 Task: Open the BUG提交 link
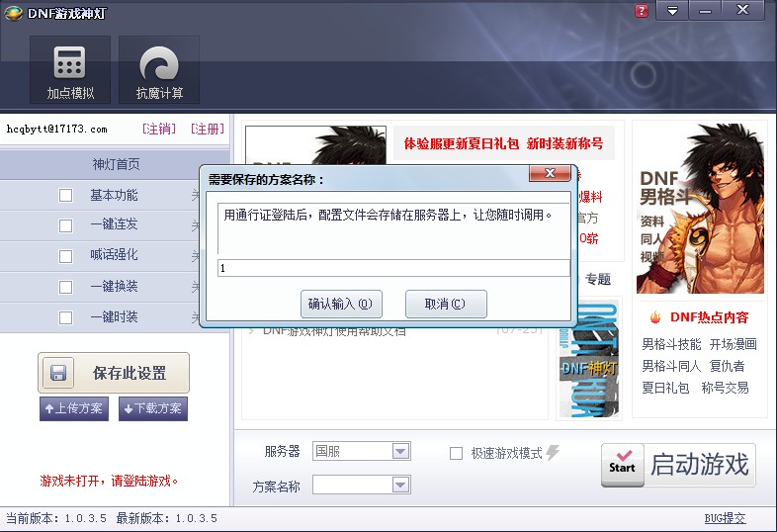[x=725, y=518]
